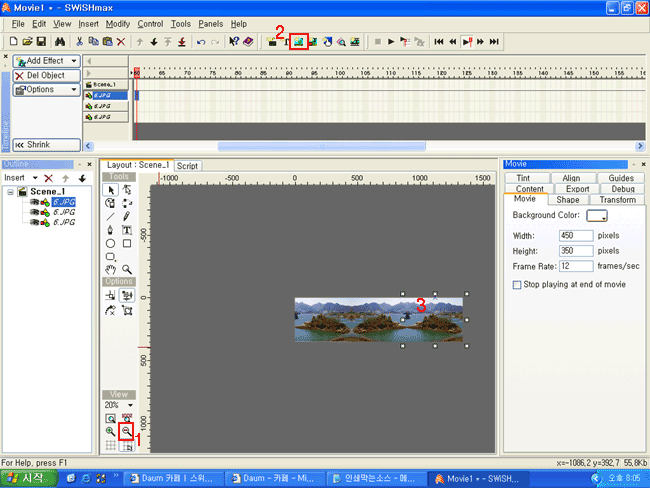Select the Text tool
Image resolution: width=650 pixels, height=488 pixels.
pos(127,230)
